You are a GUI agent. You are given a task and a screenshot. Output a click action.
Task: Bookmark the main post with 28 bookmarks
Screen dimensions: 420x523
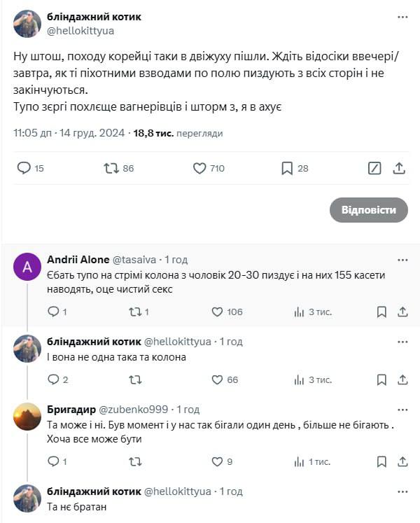pyautogui.click(x=286, y=168)
